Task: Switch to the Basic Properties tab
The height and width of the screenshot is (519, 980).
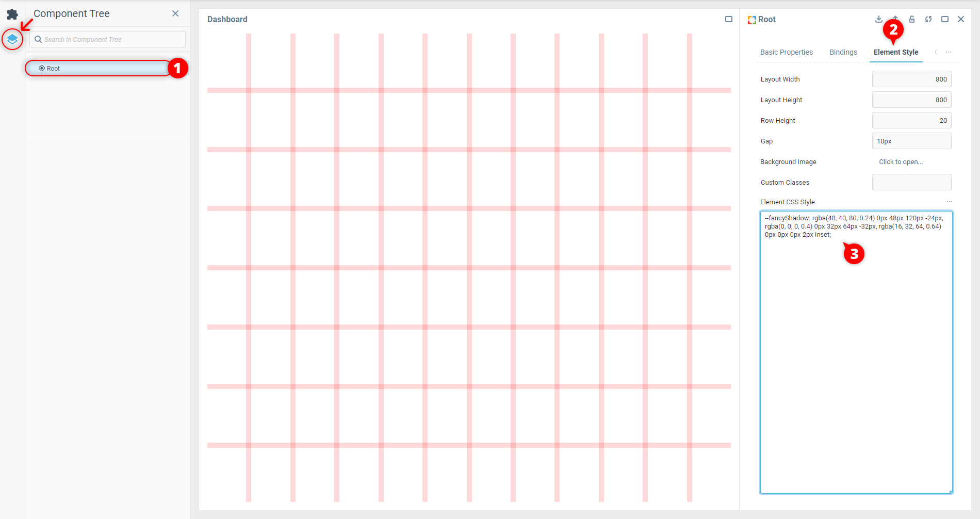Action: [x=786, y=52]
